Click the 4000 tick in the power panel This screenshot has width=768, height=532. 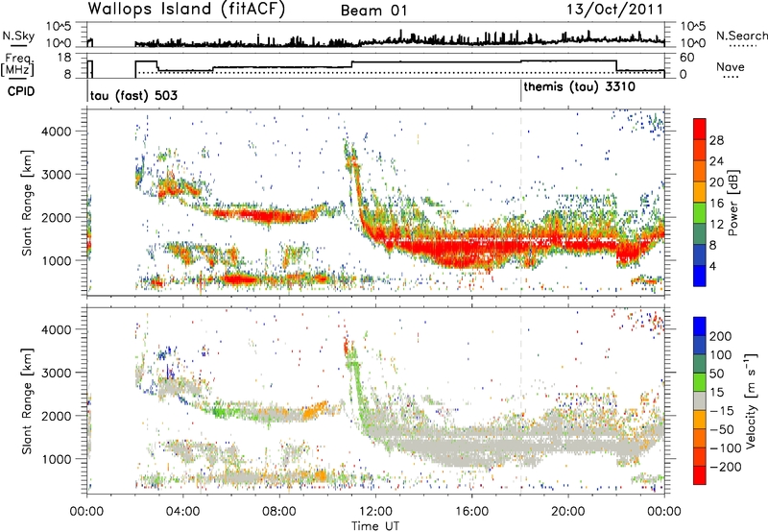tap(56, 132)
